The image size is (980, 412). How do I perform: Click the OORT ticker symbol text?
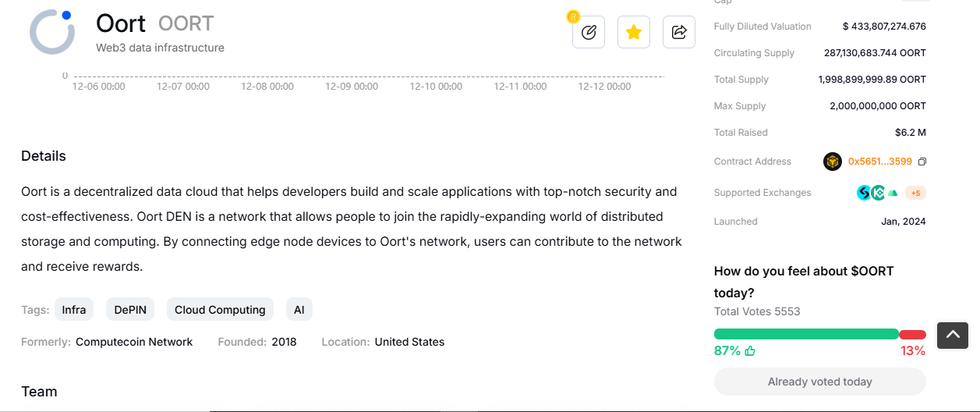[x=186, y=24]
